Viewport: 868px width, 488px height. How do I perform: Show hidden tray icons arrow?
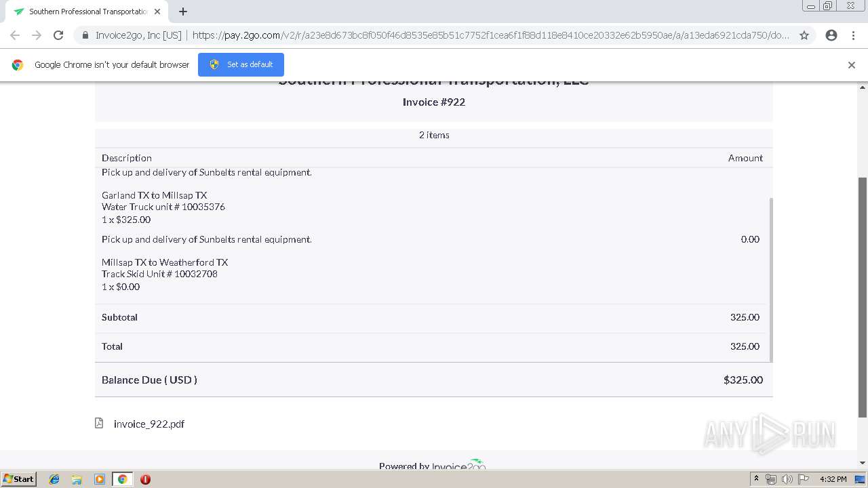(757, 479)
